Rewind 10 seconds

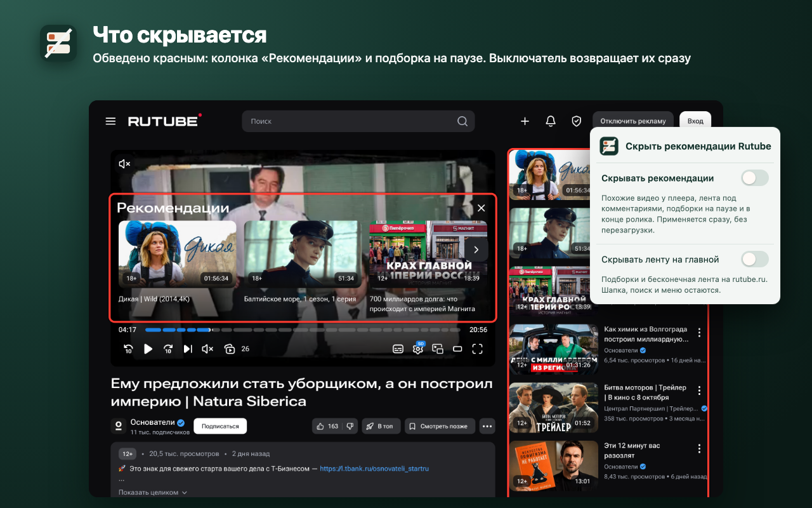click(x=128, y=349)
